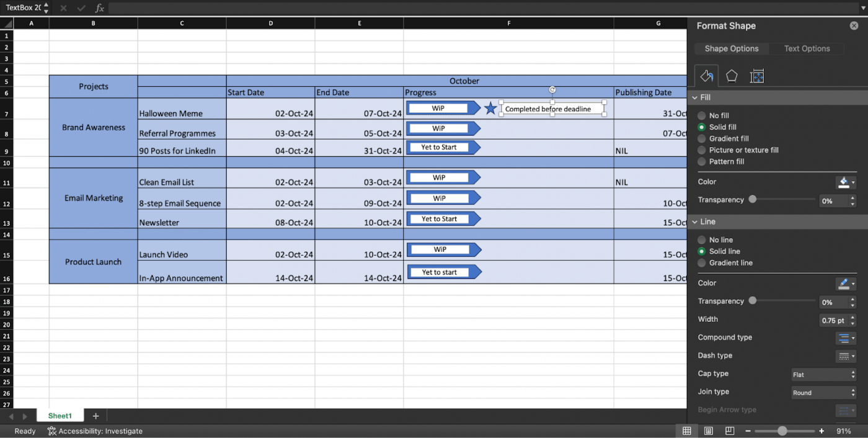
Task: Click the blue star shape
Action: tap(490, 109)
